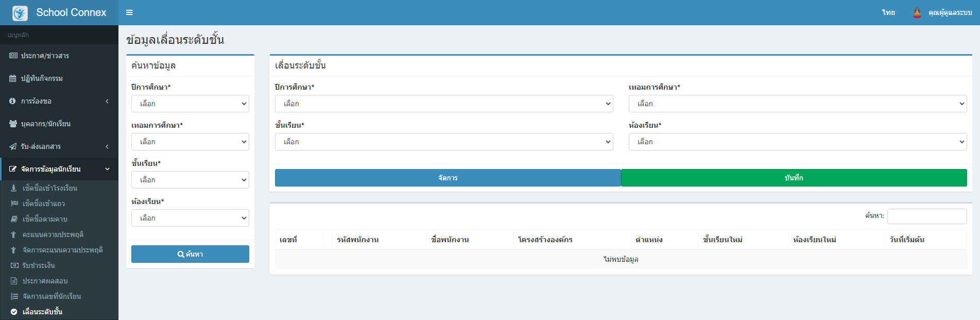This screenshot has width=980, height=320.
Task: Click the รับ-ส่งเอกสาร paper plane icon
Action: [13, 146]
